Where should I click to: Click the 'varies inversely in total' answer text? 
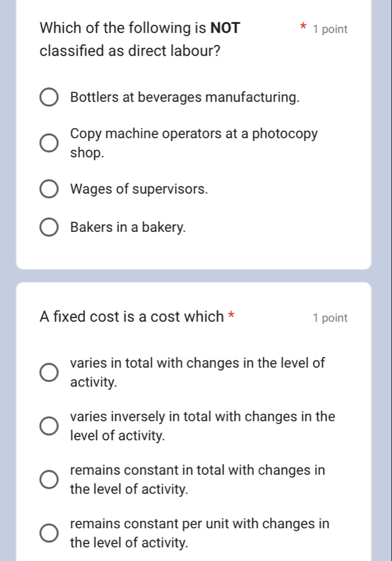click(x=202, y=426)
